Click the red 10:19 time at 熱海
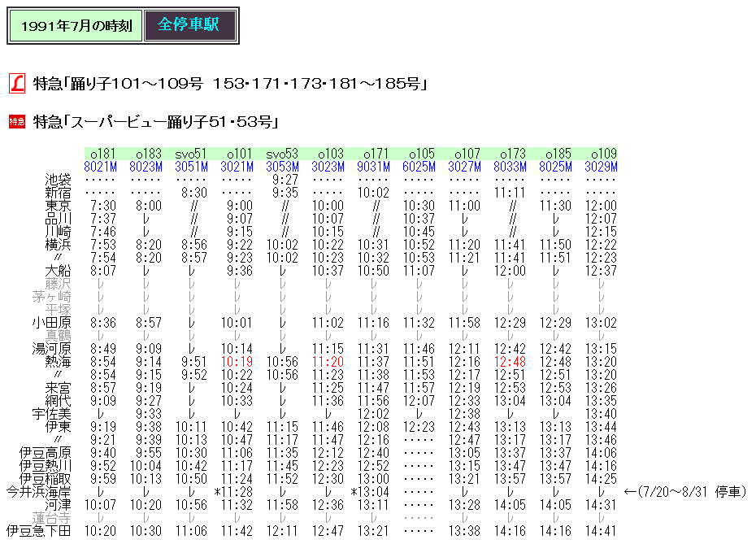Viewport: 756px width, 544px height. pos(239,362)
